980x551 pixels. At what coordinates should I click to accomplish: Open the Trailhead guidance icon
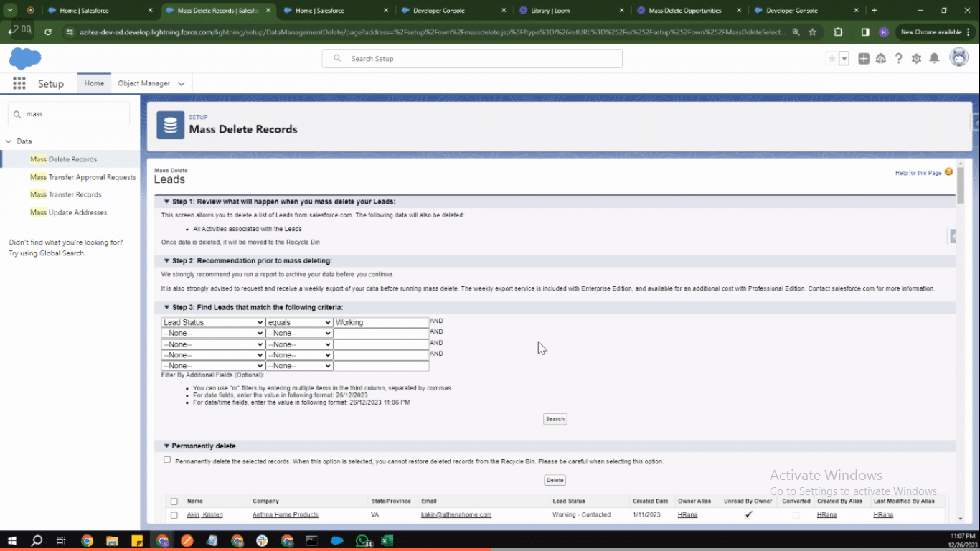coord(881,59)
